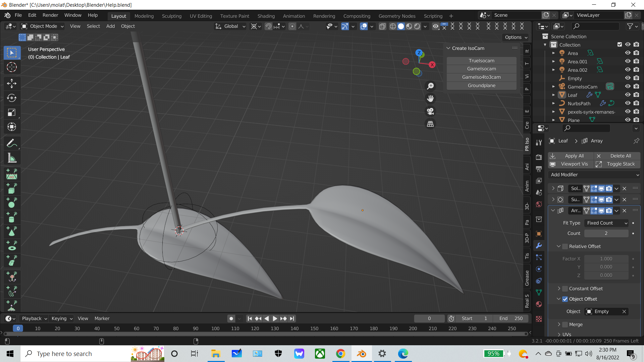Switch perspective/orthographic grid icon
The image size is (644, 362).
[430, 124]
